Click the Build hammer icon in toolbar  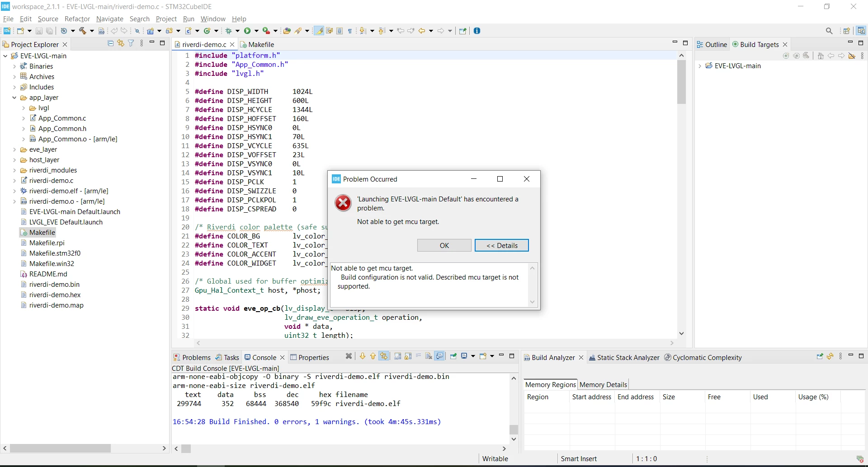(x=83, y=31)
